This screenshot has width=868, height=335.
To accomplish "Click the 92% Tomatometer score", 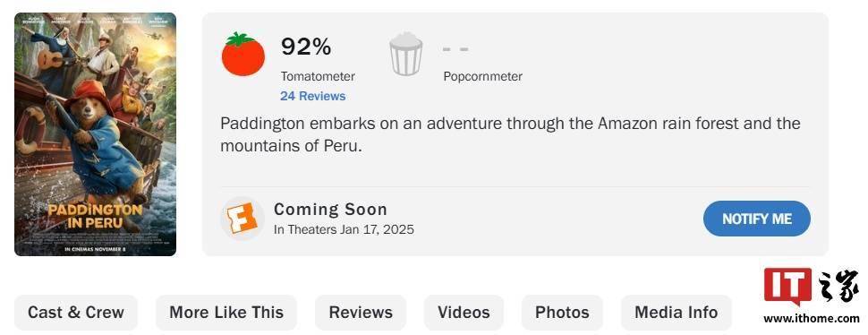I will point(306,47).
